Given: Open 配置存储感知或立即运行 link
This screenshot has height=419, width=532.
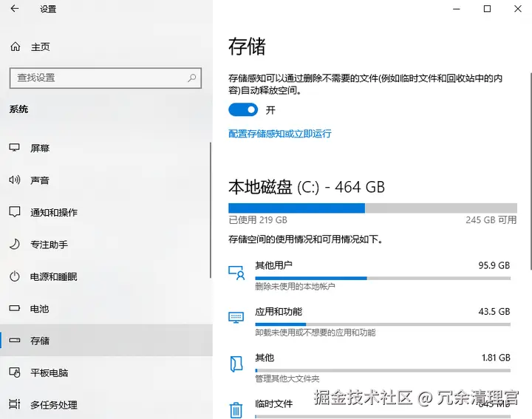Looking at the screenshot, I should 280,134.
